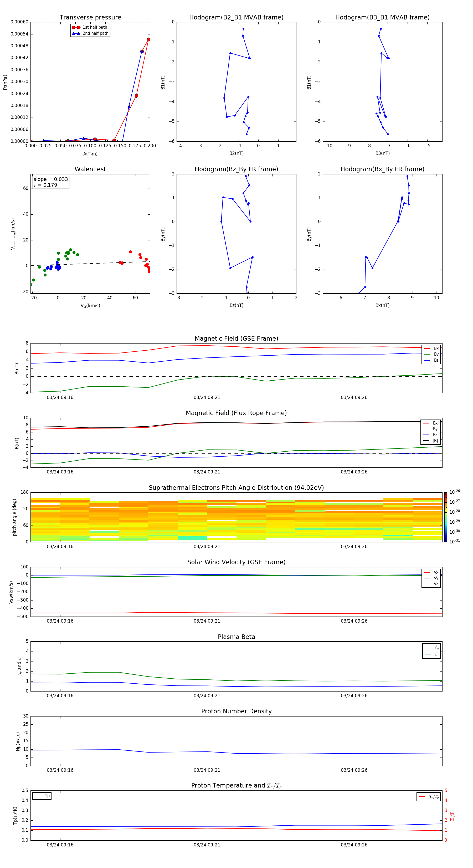Screen dimensions: 473x868
Task: Click the "Transverse pressure" plot title
Action: tap(90, 18)
